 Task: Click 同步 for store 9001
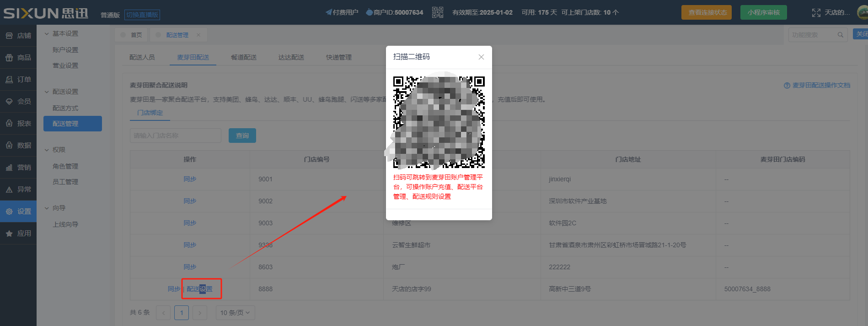click(190, 179)
